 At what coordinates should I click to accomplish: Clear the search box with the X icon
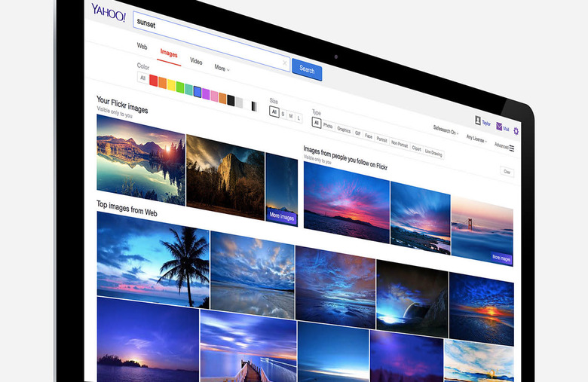(284, 63)
